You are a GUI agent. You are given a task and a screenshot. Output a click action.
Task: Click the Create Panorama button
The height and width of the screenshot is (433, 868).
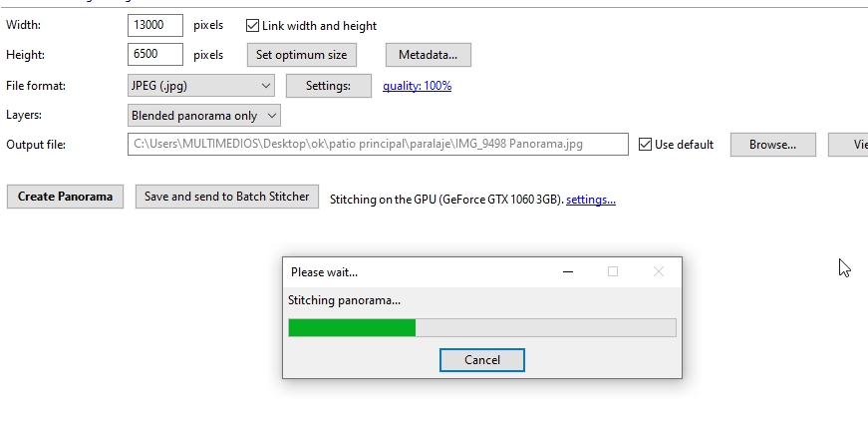(x=65, y=197)
